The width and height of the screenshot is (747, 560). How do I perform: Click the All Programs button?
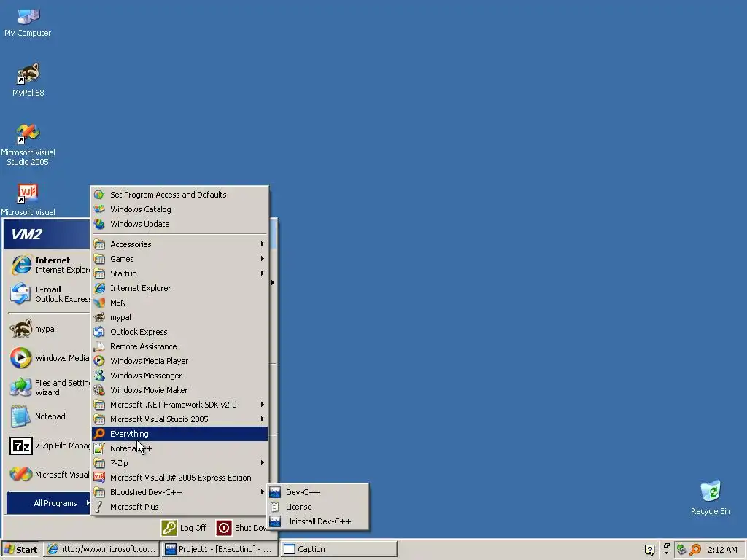(x=48, y=503)
